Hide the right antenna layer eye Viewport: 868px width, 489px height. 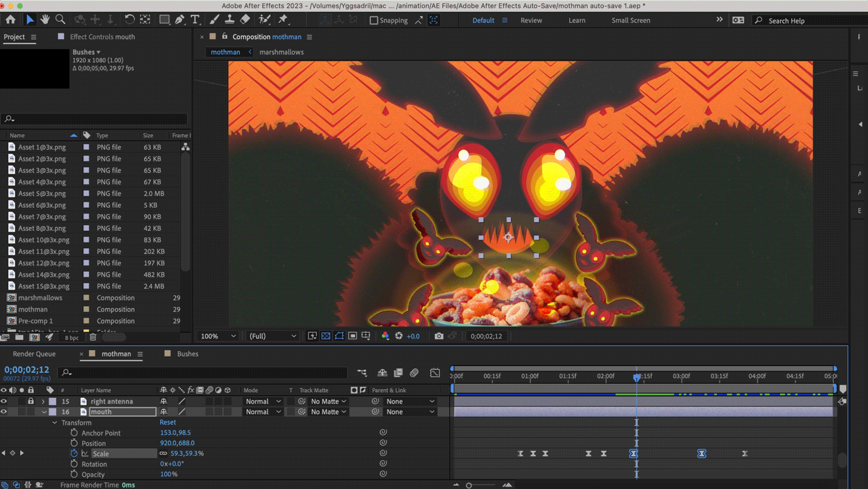[x=4, y=402]
